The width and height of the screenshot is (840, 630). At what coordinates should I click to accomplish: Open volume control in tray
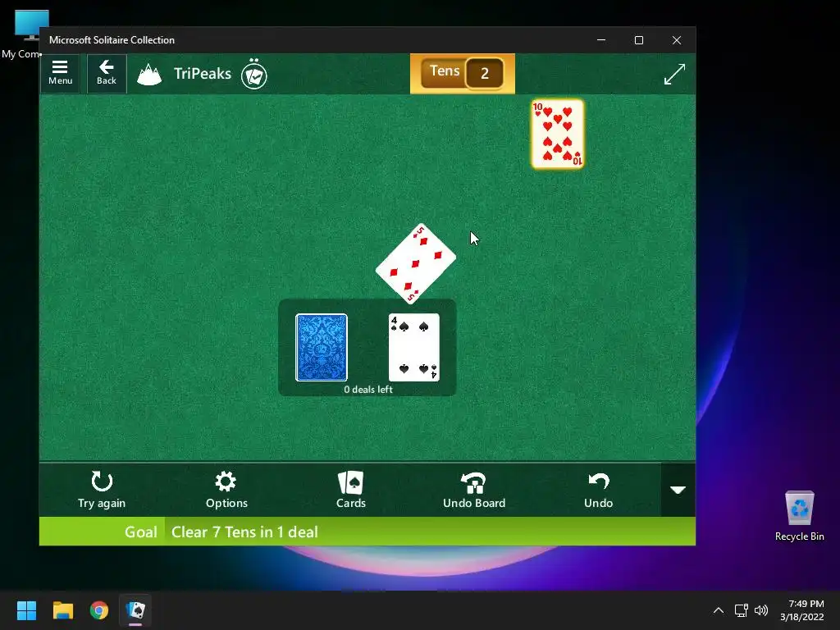760,610
